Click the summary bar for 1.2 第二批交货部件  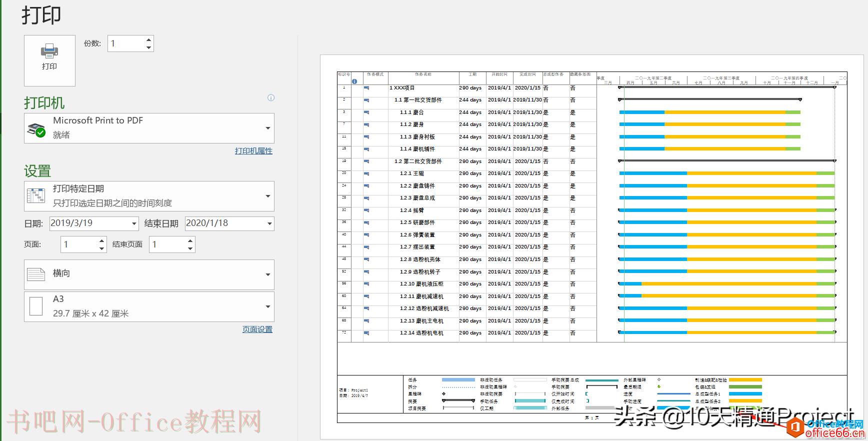point(727,161)
